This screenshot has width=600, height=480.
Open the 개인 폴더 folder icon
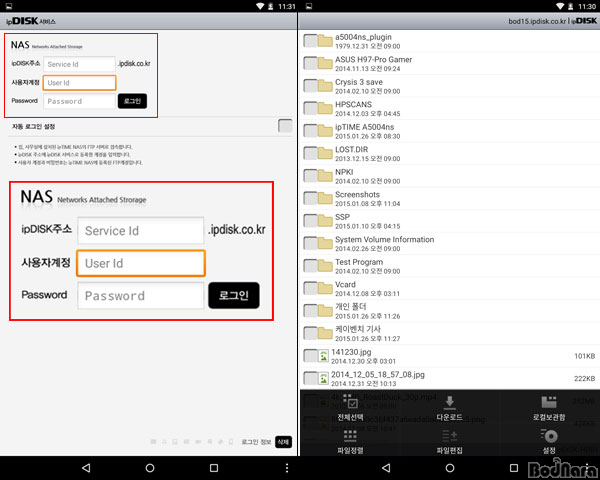[x=325, y=311]
